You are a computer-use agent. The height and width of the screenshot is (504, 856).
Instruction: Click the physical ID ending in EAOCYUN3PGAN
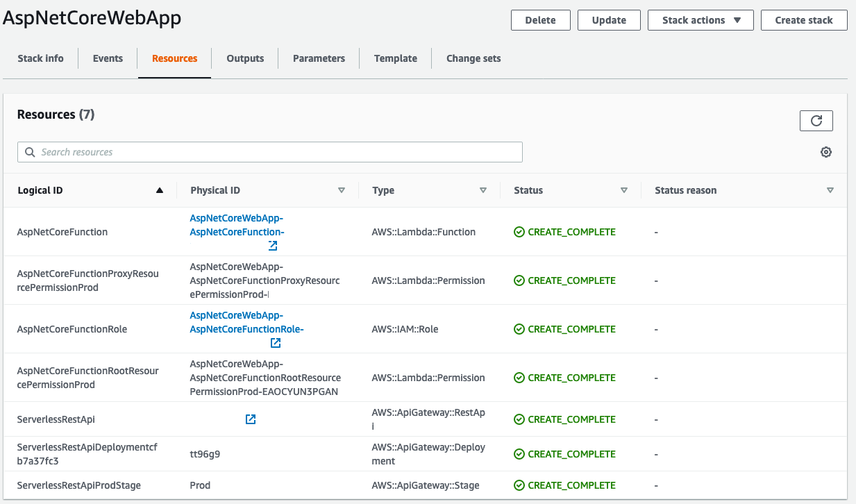pyautogui.click(x=265, y=378)
